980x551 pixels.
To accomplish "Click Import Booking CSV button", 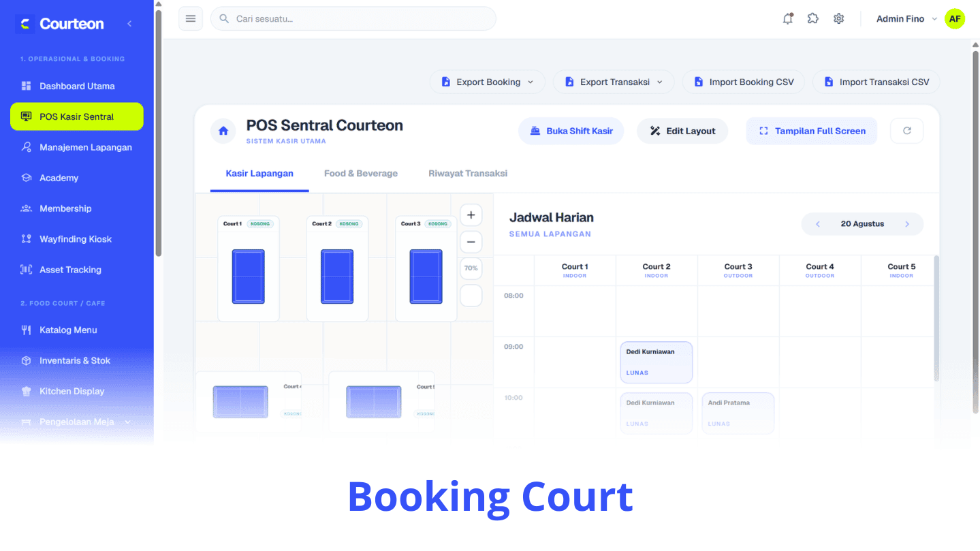I will click(744, 82).
